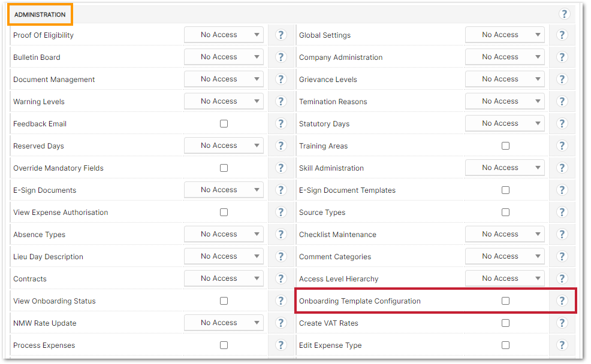This screenshot has width=591, height=364.
Task: Enable View Expense Authorisation checkbox
Action: (x=224, y=213)
